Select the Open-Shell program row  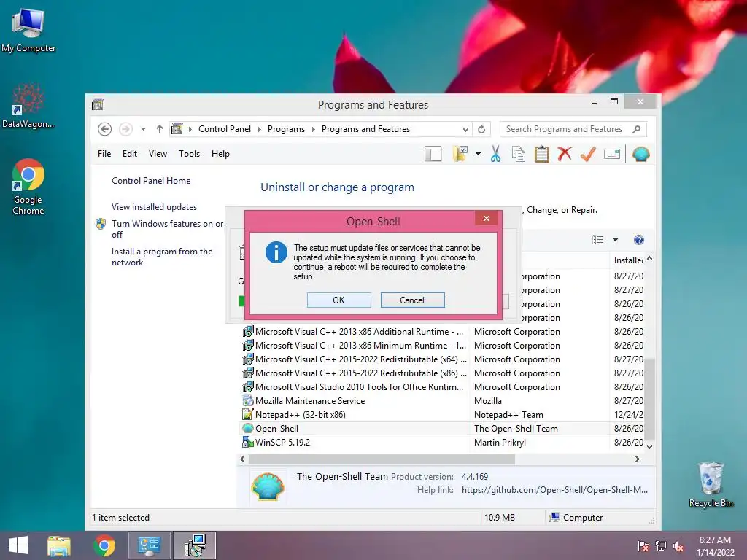click(443, 429)
